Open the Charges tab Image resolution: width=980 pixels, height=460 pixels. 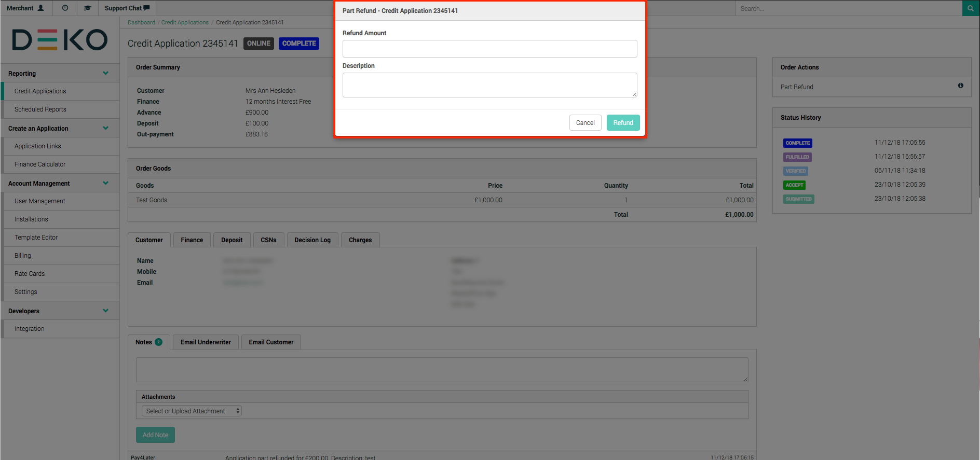click(x=360, y=240)
